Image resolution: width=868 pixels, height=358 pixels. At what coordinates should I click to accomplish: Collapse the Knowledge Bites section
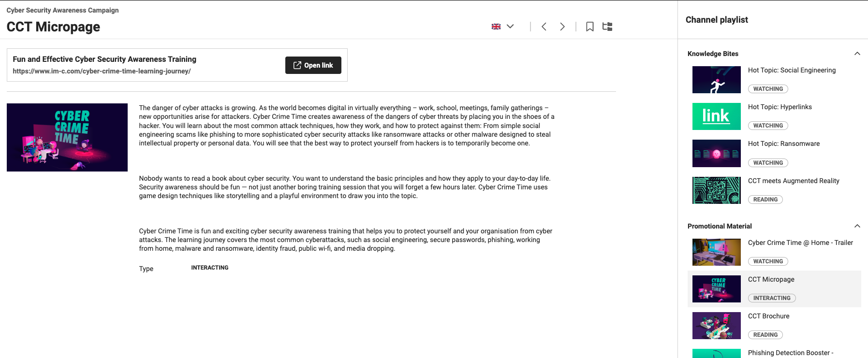(857, 54)
